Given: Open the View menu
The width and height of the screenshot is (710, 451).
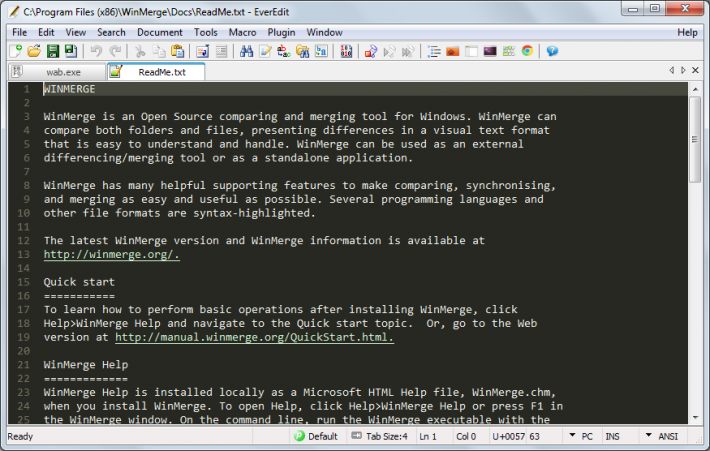Looking at the screenshot, I should click(76, 33).
